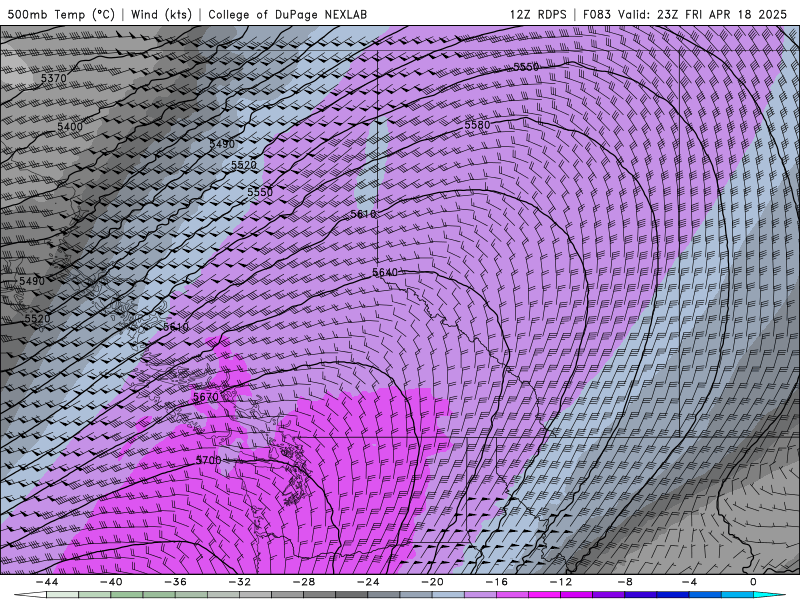Click the -24 value on the color scale

[x=368, y=582]
